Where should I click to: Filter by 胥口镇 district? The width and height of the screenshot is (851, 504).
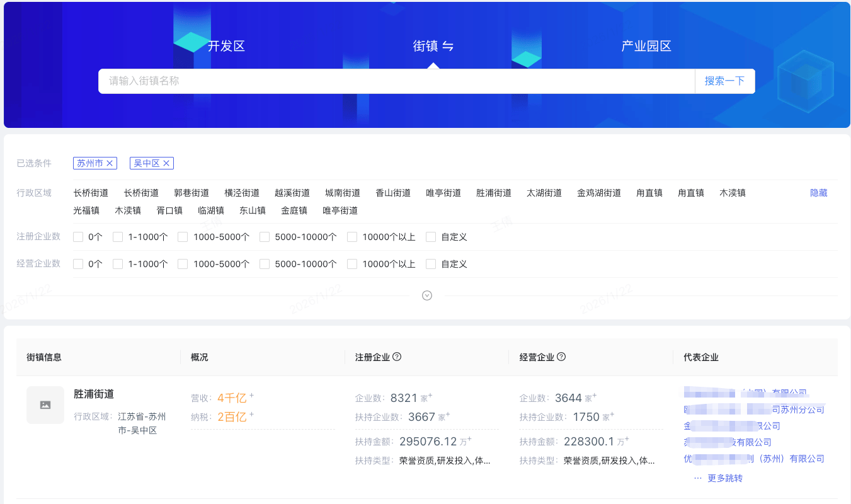point(169,210)
